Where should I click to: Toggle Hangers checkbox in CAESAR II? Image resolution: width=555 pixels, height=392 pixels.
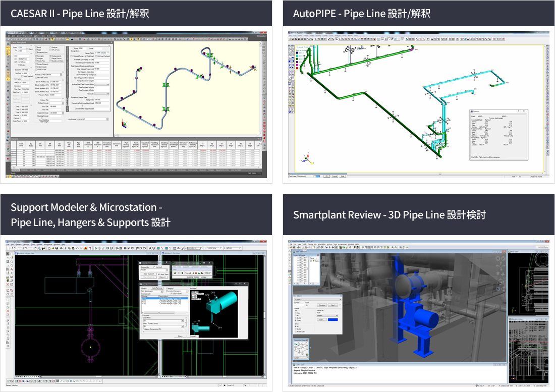[x=36, y=59]
